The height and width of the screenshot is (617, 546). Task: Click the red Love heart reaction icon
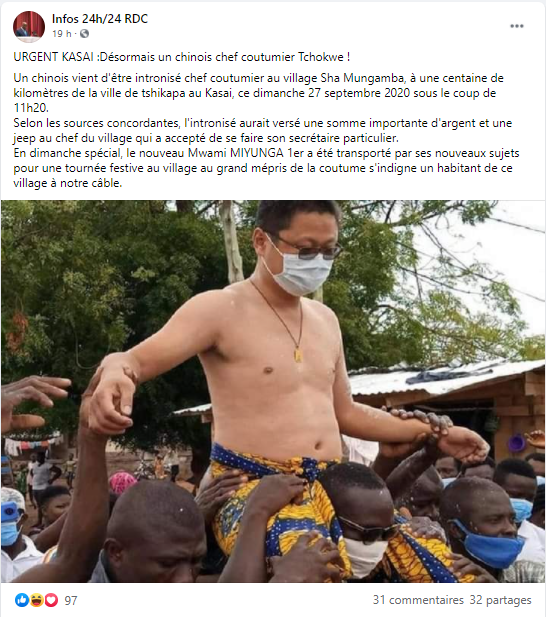[51, 600]
